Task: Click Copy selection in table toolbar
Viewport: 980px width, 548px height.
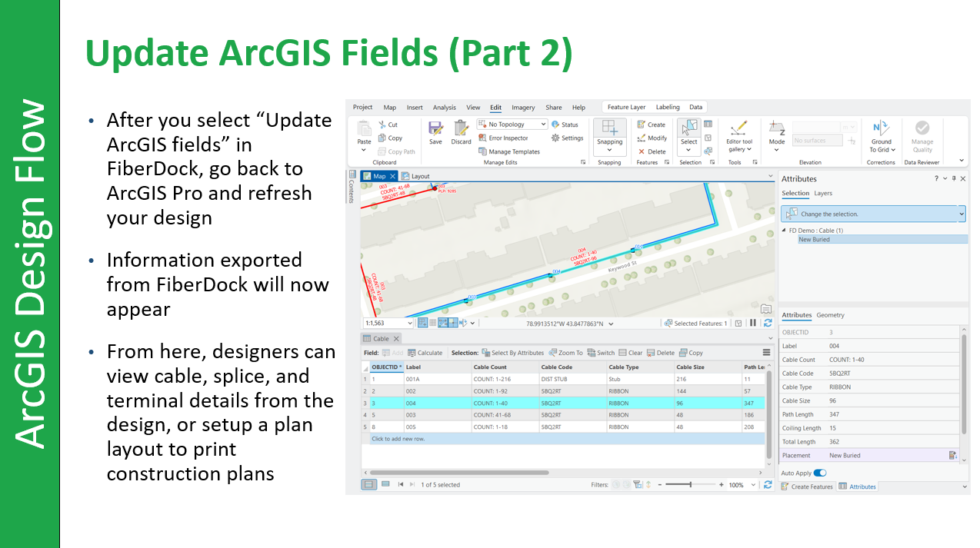Action: click(690, 353)
